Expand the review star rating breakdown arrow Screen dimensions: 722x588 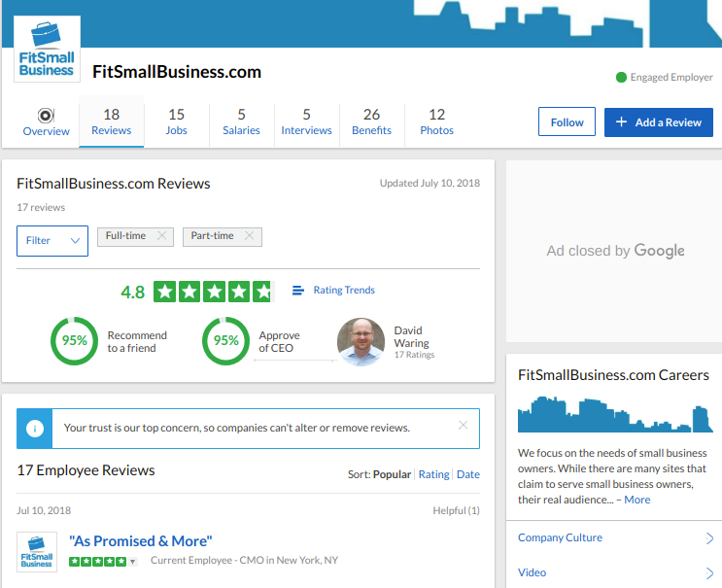(x=132, y=562)
